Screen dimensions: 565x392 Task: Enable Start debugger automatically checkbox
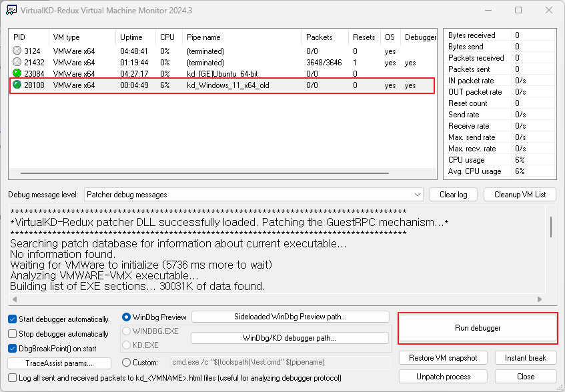(12, 319)
